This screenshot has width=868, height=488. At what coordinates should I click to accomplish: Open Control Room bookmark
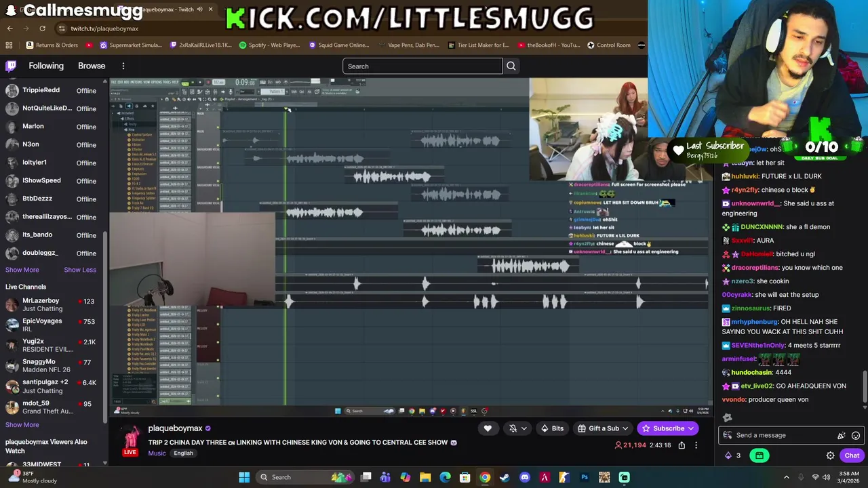coord(609,45)
